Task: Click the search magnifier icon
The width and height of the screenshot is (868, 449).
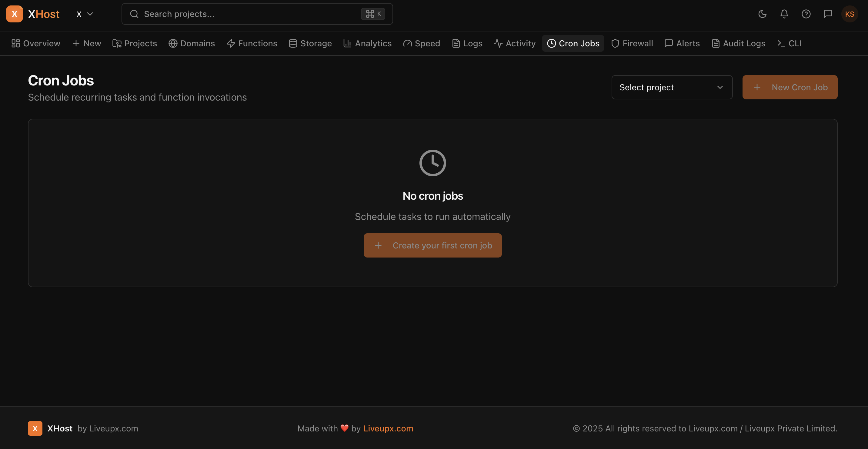Action: (134, 14)
